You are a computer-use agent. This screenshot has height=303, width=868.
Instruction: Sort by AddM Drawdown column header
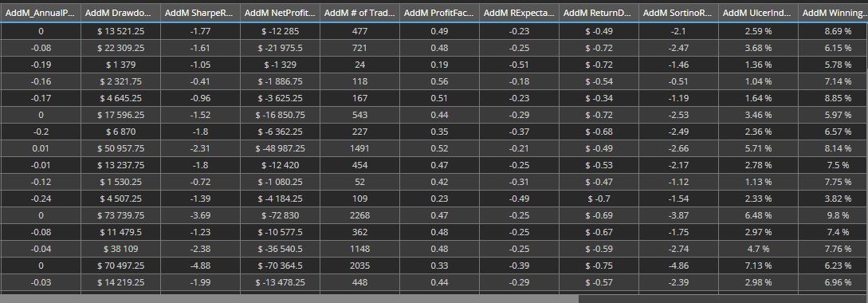(x=120, y=12)
